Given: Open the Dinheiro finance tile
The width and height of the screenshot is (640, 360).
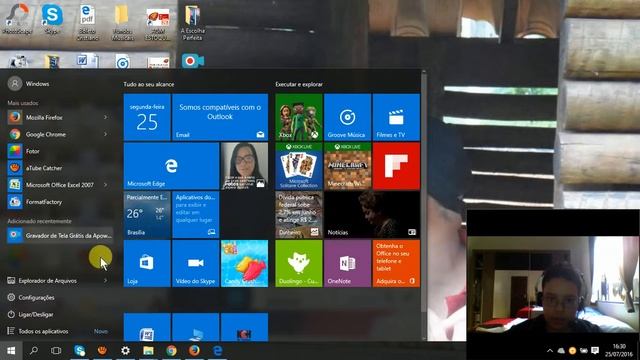Looking at the screenshot, I should pos(299,215).
